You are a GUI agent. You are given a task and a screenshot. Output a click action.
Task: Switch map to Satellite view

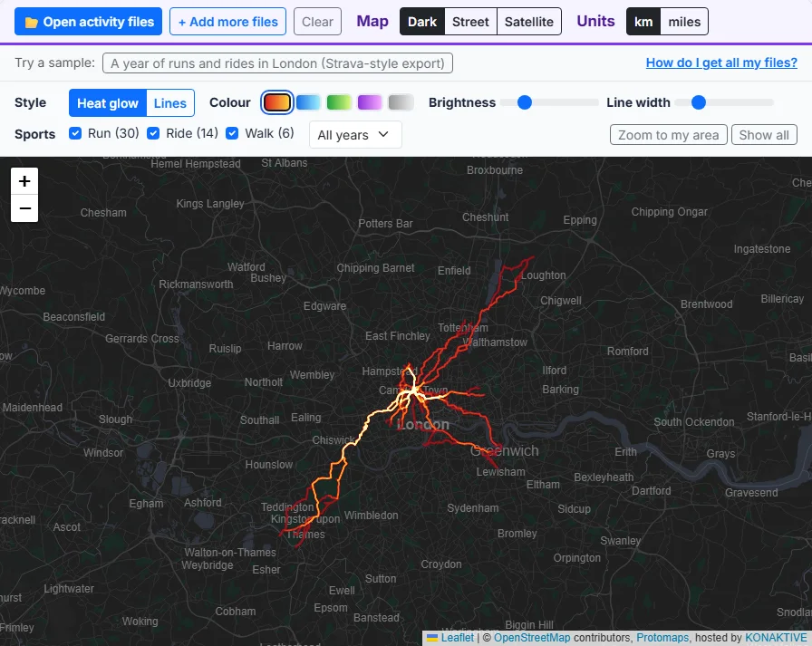(528, 22)
